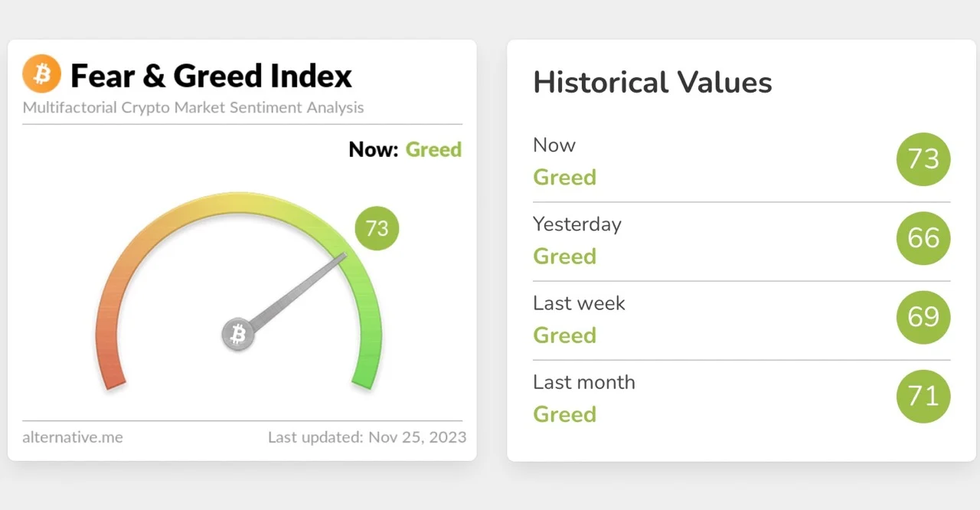Open the alternative.me source link
The image size is (980, 510).
(x=73, y=437)
